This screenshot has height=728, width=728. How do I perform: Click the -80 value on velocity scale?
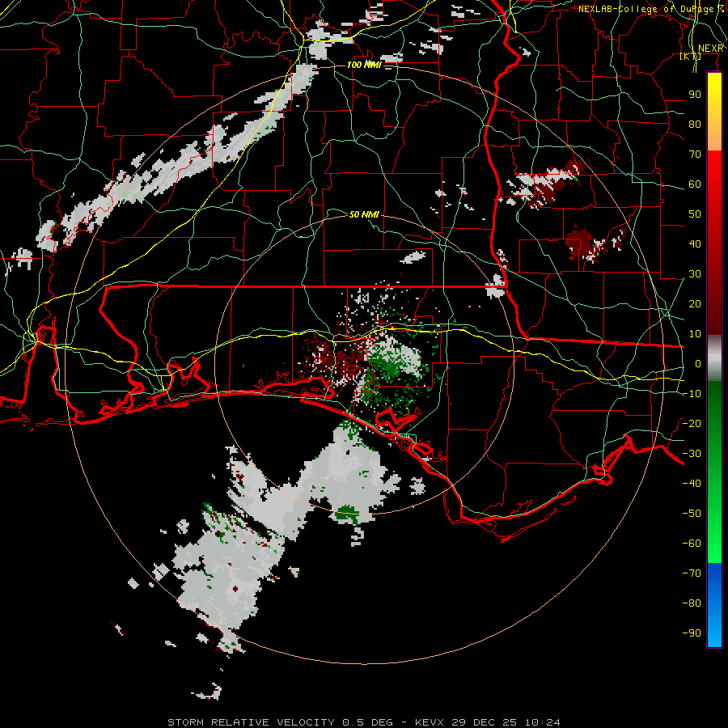point(692,603)
